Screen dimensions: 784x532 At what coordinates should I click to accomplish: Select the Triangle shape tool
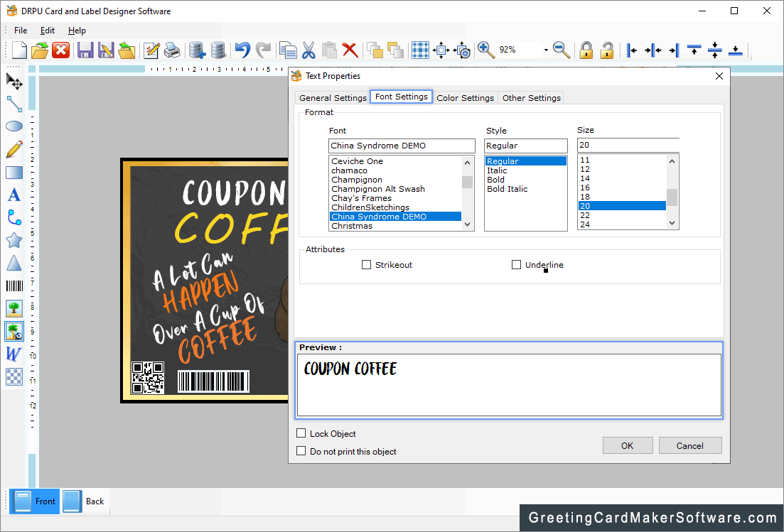[x=14, y=263]
